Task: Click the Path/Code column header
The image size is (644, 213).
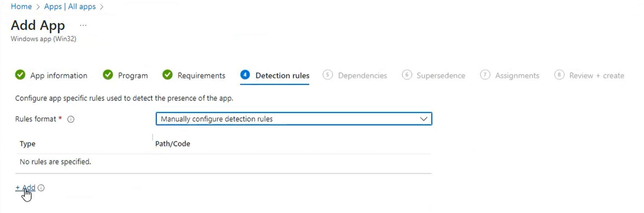Action: point(173,144)
